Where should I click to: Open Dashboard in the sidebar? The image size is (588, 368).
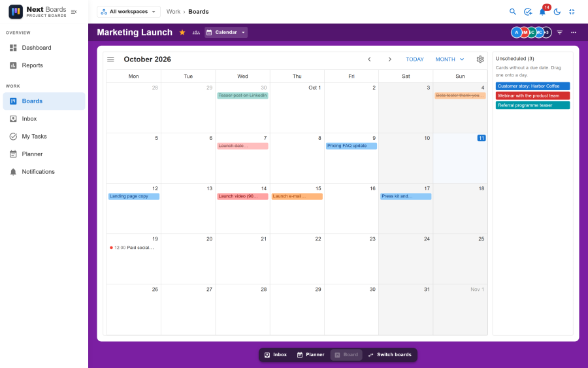coord(44,48)
